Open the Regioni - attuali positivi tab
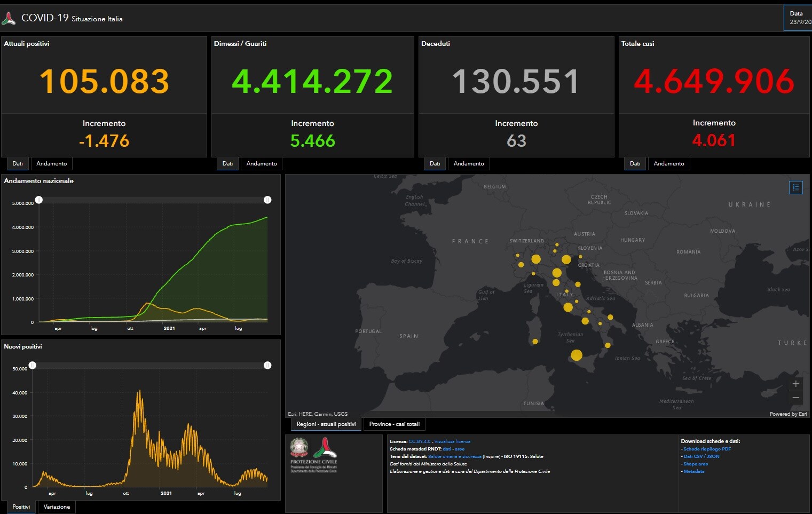The width and height of the screenshot is (812, 514). tap(326, 424)
